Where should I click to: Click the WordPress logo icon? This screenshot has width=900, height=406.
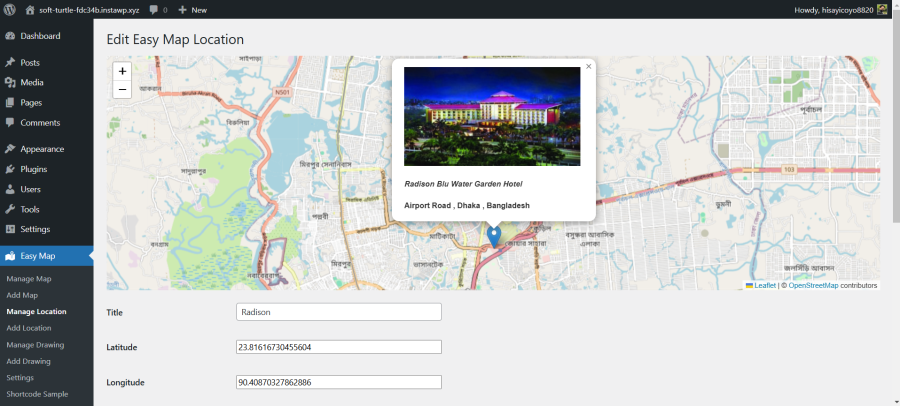(x=9, y=10)
